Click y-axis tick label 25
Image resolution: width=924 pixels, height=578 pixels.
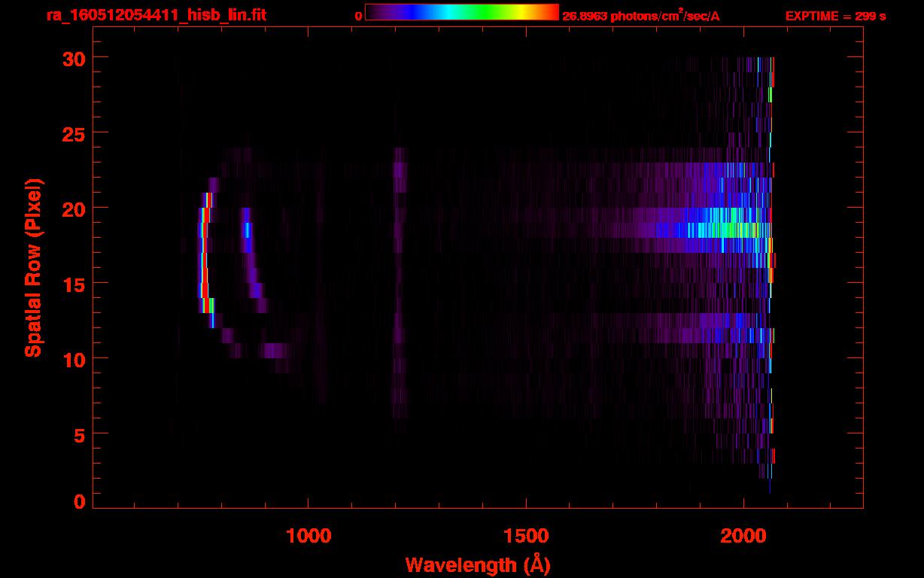point(72,133)
